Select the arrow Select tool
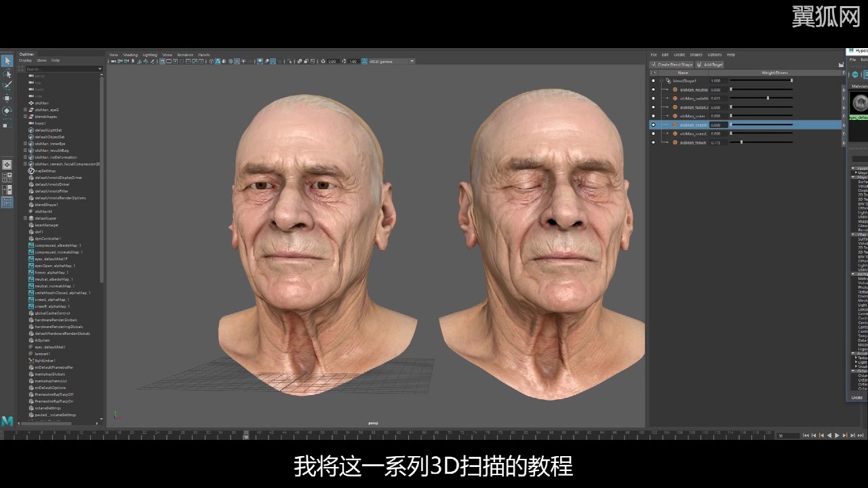The width and height of the screenshot is (868, 488). click(7, 62)
